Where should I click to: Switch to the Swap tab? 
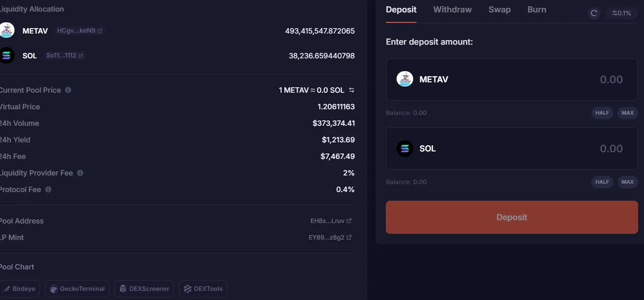(x=499, y=10)
